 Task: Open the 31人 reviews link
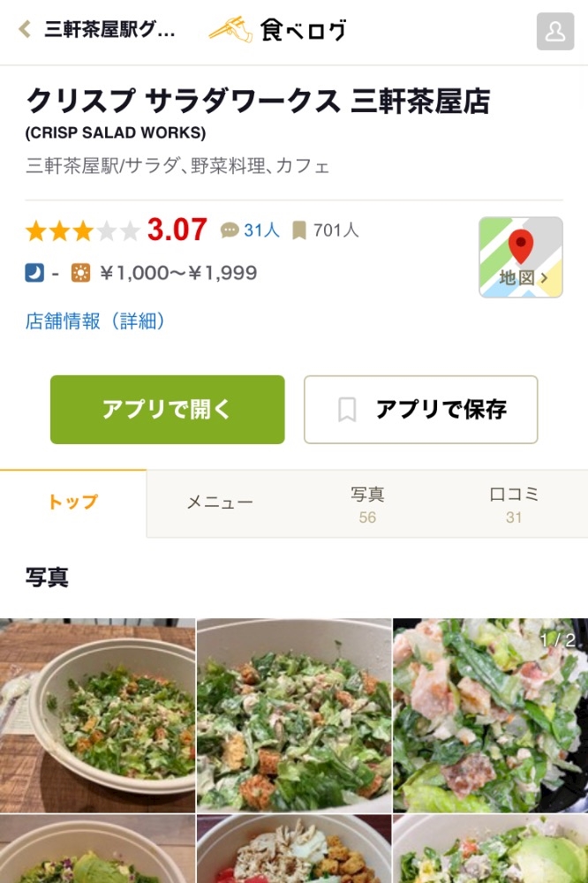click(x=261, y=230)
